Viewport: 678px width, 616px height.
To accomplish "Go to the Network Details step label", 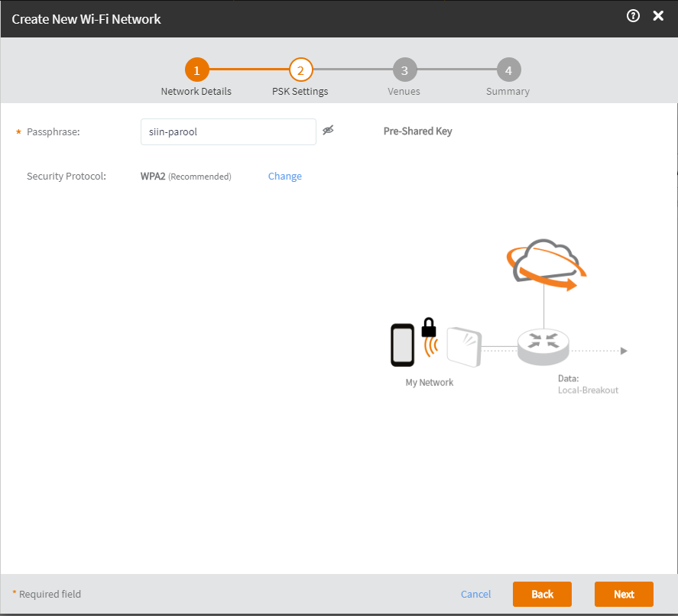I will click(196, 92).
